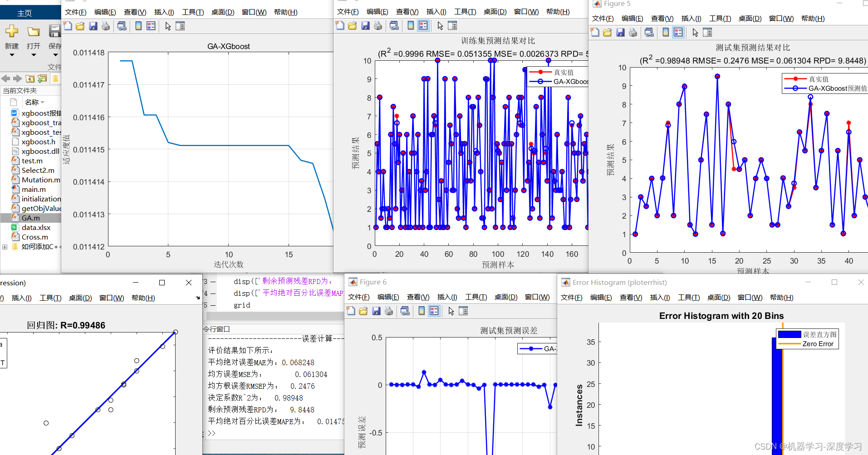Viewport: 868px width, 455px height.
Task: Save the GA-XGboost figure using toolbar
Action: click(93, 26)
